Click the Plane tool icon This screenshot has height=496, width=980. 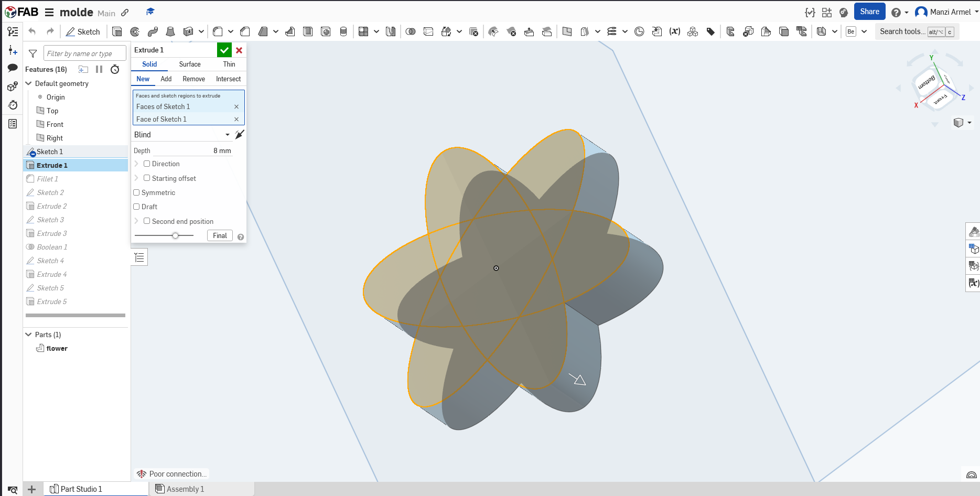[x=567, y=31]
